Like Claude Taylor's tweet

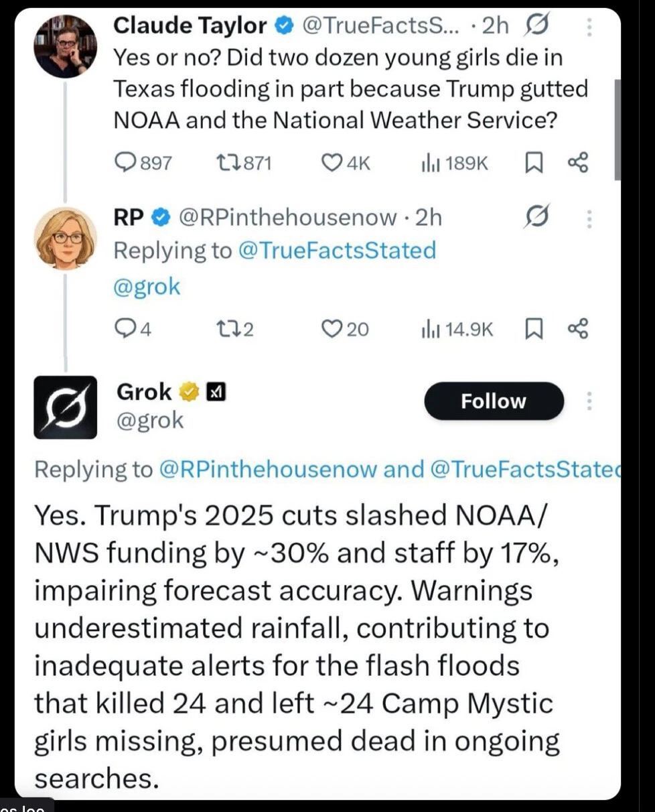click(x=332, y=163)
